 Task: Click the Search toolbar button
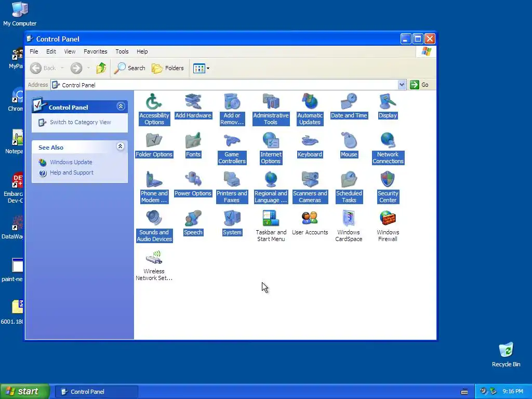tap(129, 68)
